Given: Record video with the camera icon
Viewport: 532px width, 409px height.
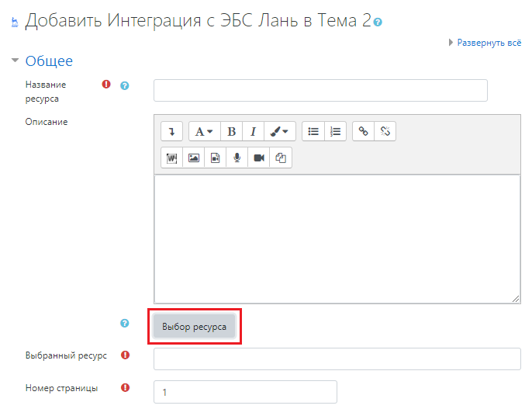Looking at the screenshot, I should [259, 158].
